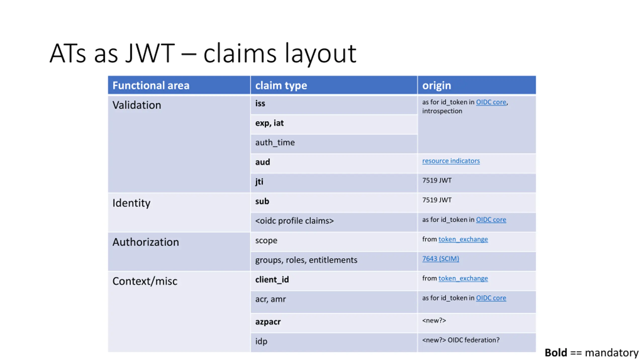Click '7519 JWT' origin in sub row
Screen dimensions: 644x362
click(x=437, y=200)
